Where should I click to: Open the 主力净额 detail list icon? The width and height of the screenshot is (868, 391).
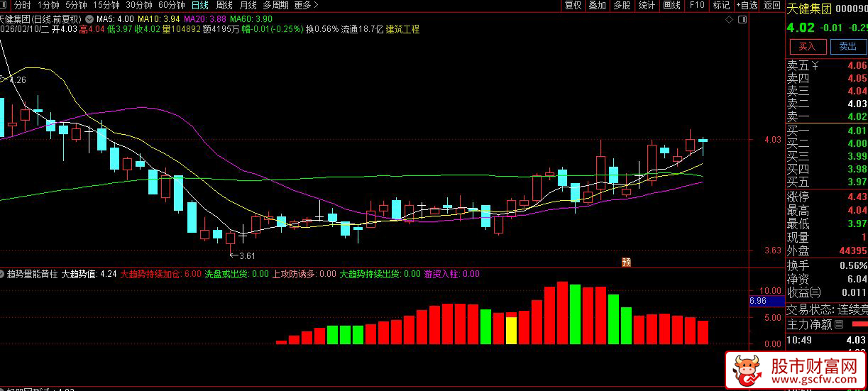(x=839, y=324)
